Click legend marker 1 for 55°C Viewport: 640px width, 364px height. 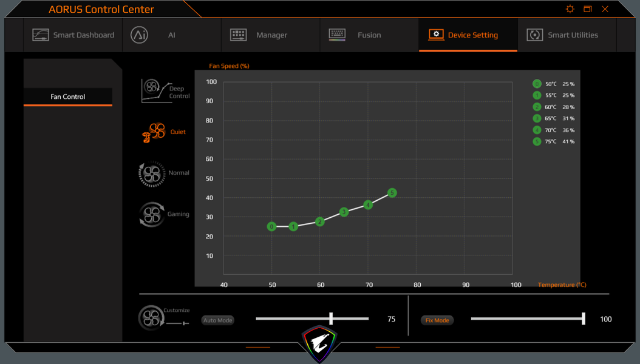pos(537,95)
